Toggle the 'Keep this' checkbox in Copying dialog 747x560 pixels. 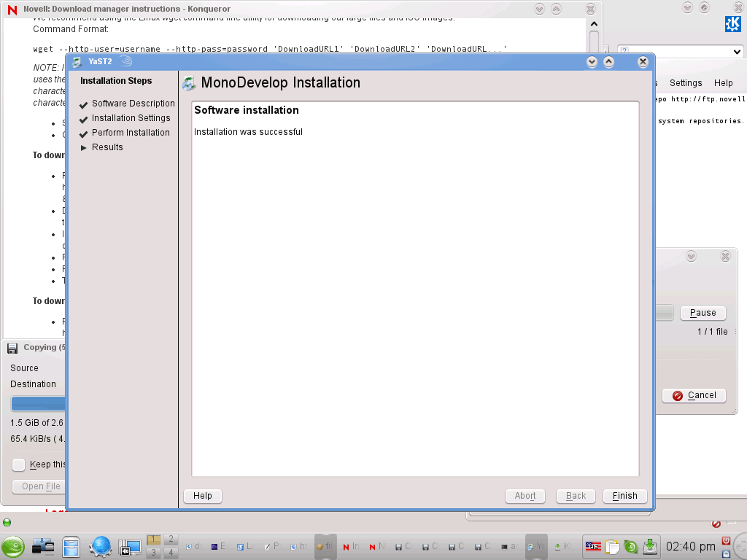click(18, 464)
